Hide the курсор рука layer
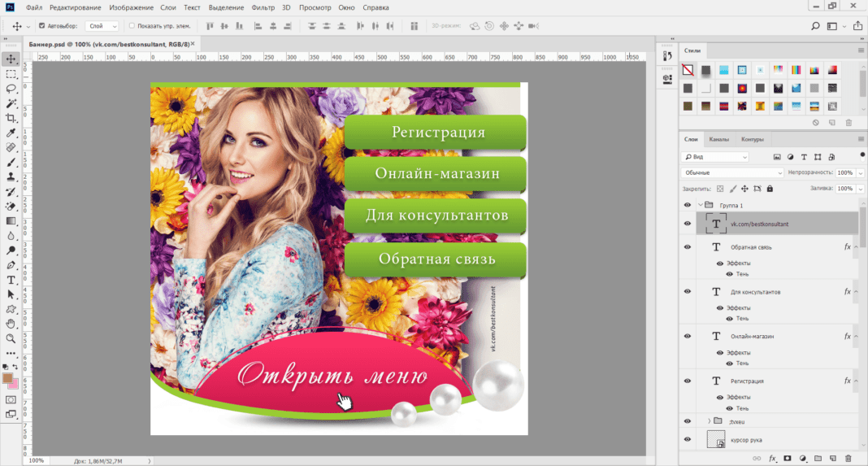 pyautogui.click(x=688, y=440)
